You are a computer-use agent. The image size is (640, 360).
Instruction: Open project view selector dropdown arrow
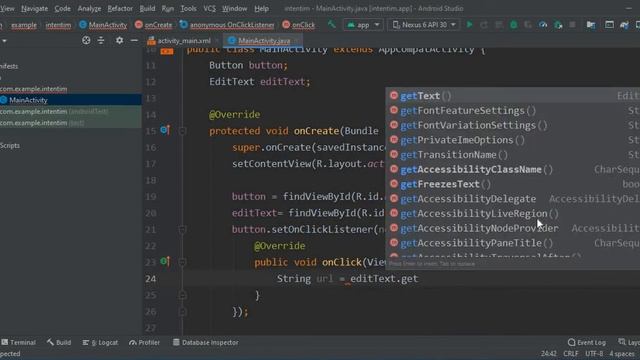point(4,41)
